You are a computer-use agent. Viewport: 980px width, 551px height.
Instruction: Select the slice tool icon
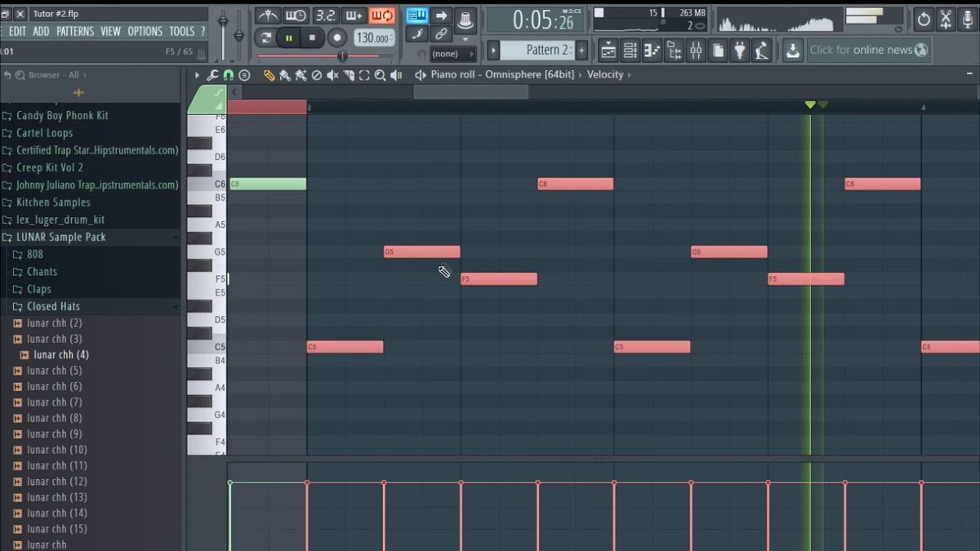[x=349, y=75]
